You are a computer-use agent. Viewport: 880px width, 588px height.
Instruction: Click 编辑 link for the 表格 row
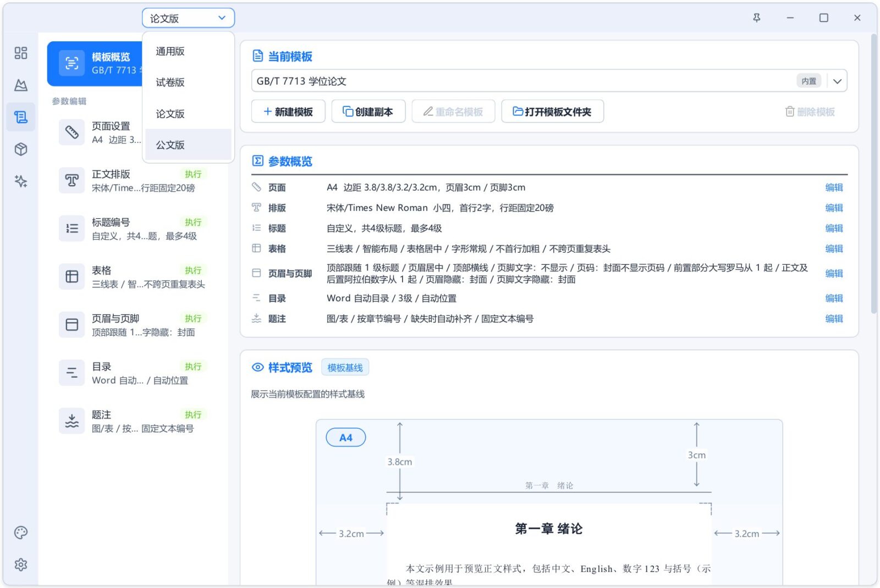click(834, 248)
